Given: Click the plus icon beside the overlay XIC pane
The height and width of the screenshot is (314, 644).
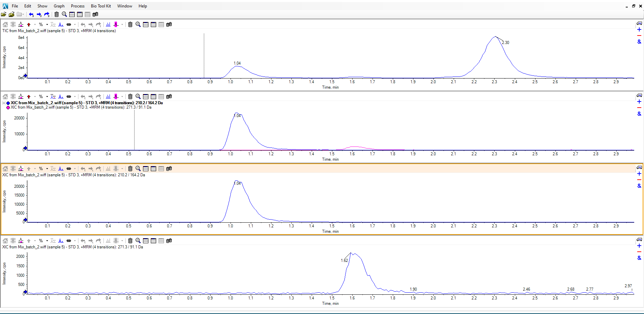Looking at the screenshot, I should (639, 102).
